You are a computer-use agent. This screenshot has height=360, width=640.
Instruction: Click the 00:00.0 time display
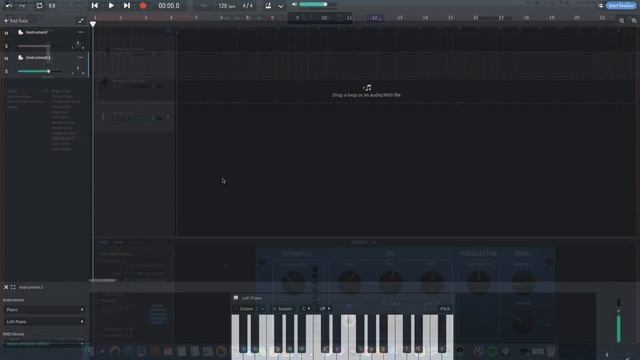(x=169, y=6)
